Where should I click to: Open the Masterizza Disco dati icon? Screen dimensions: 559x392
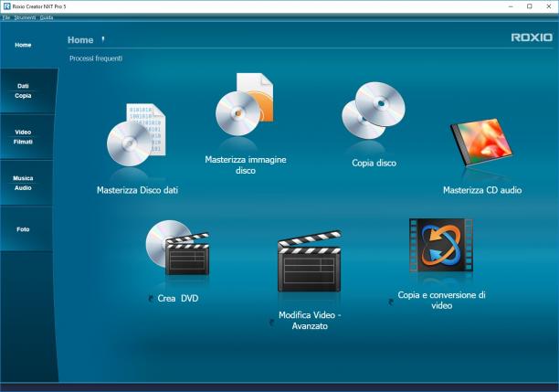[x=136, y=135]
